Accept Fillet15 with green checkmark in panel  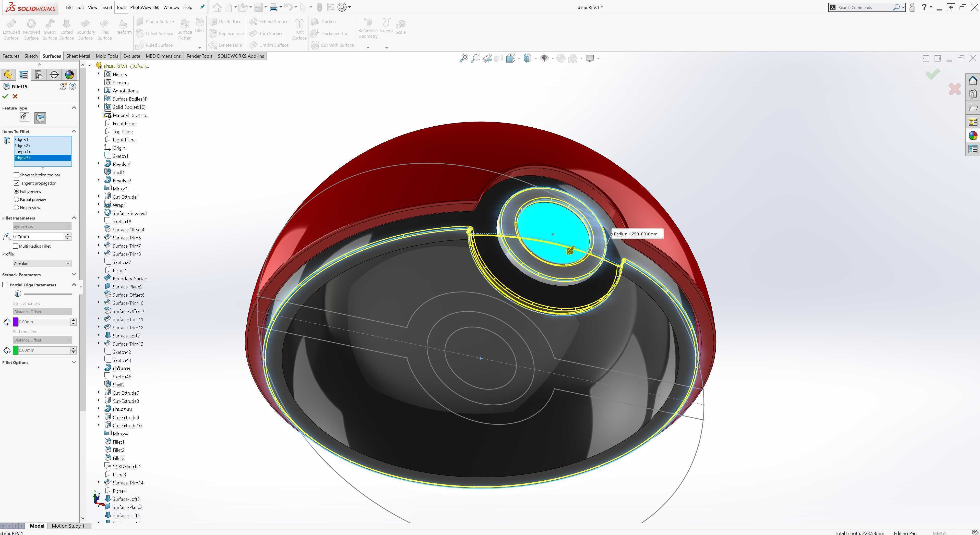[x=5, y=96]
